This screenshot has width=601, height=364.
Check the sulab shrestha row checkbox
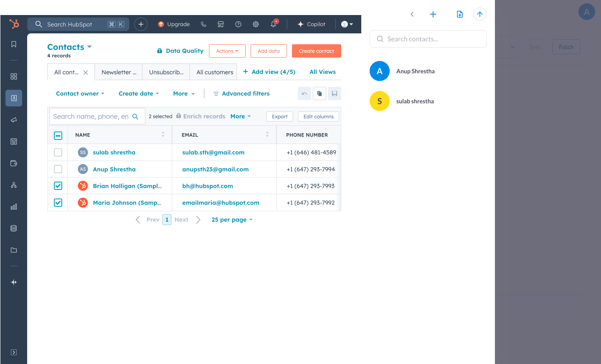(x=58, y=152)
